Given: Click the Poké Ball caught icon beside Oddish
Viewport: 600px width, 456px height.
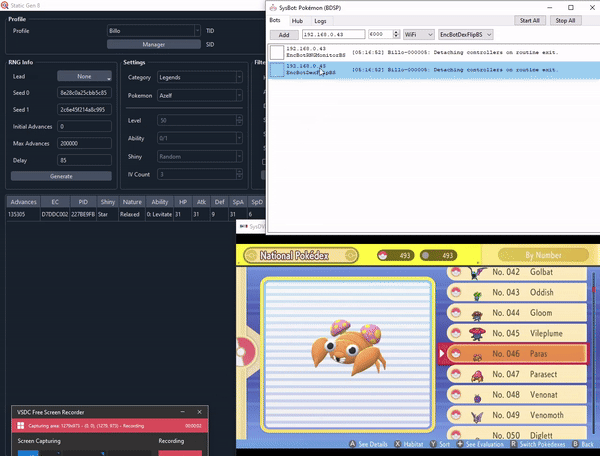Looking at the screenshot, I should coord(455,292).
